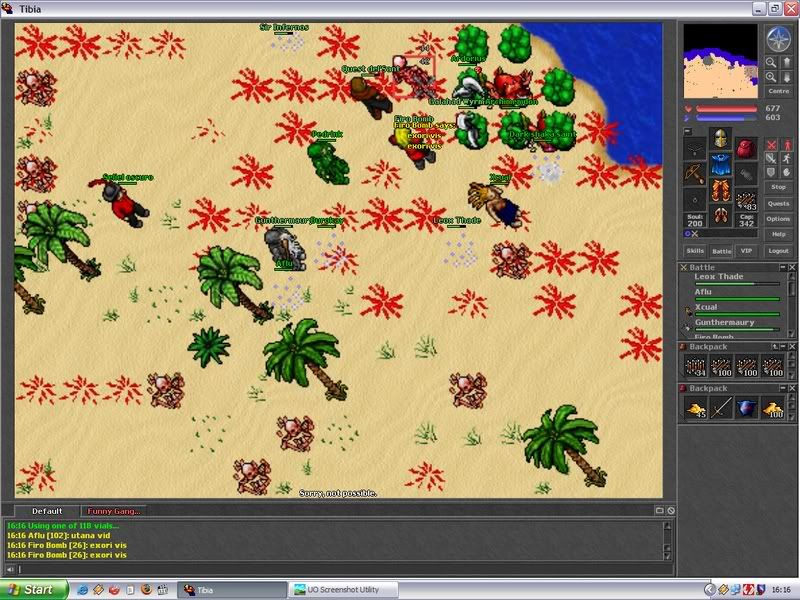Click the Logout button
This screenshot has height=600, width=800.
pyautogui.click(x=779, y=251)
